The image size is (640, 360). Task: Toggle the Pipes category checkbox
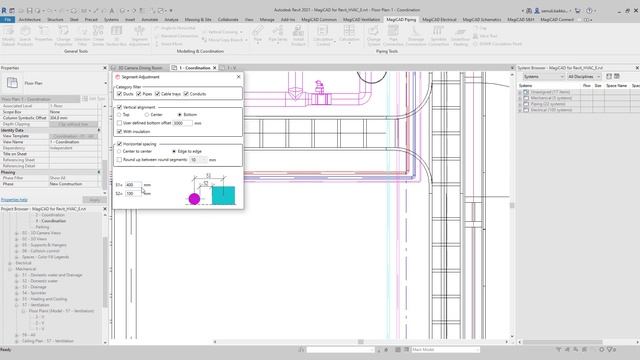pyautogui.click(x=139, y=94)
